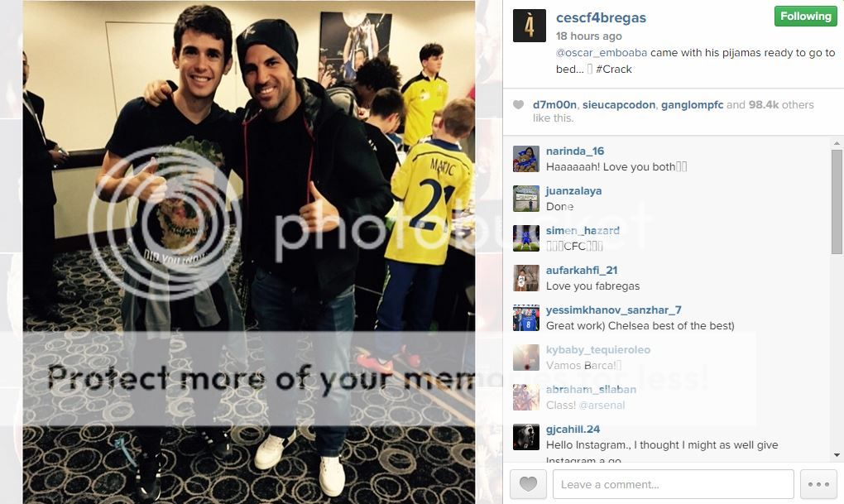Toggle the green Following button
Viewport: 844px width, 504px height.
click(x=806, y=17)
